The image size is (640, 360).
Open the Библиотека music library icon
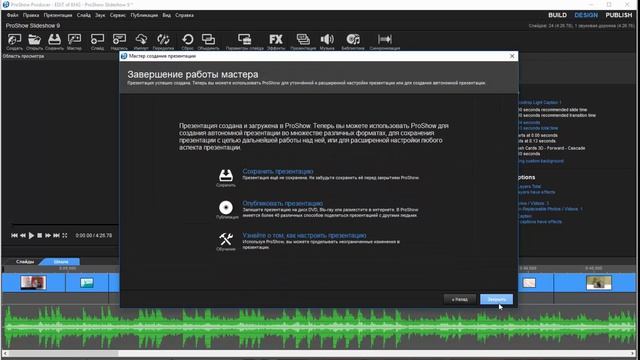click(353, 40)
